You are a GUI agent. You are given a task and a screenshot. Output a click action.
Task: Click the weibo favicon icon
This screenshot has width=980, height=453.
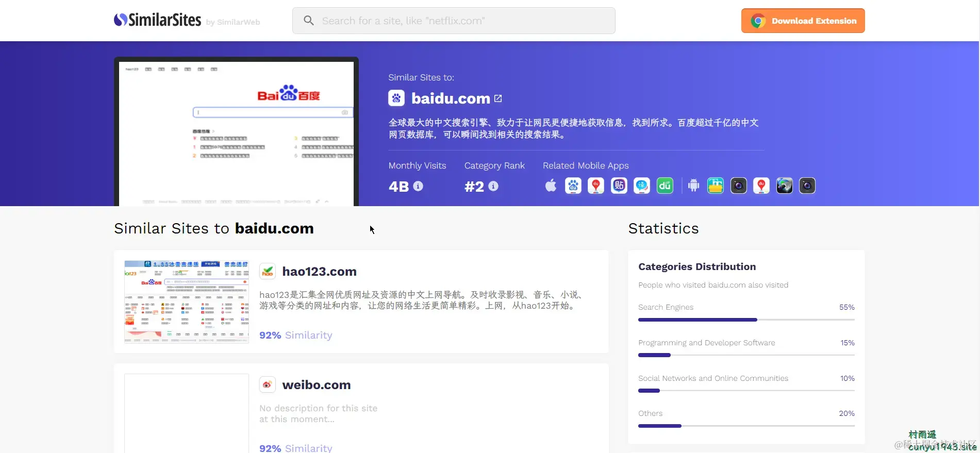coord(268,384)
